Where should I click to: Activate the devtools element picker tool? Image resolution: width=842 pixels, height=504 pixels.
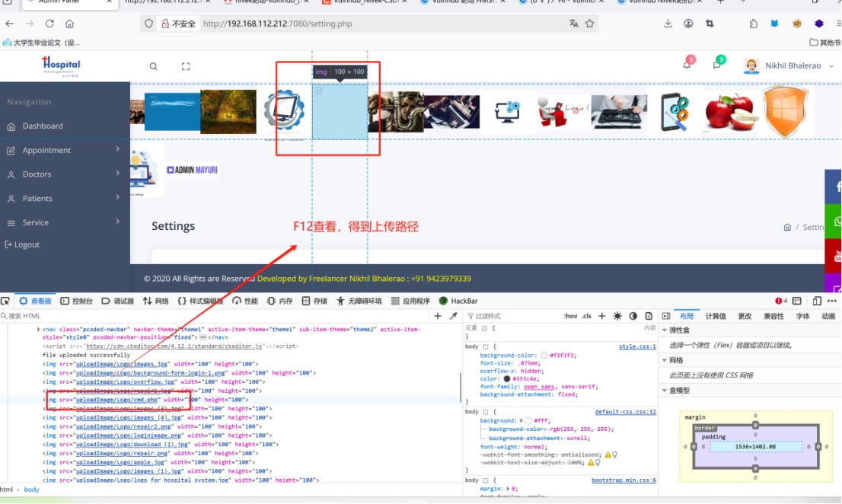tap(5, 301)
